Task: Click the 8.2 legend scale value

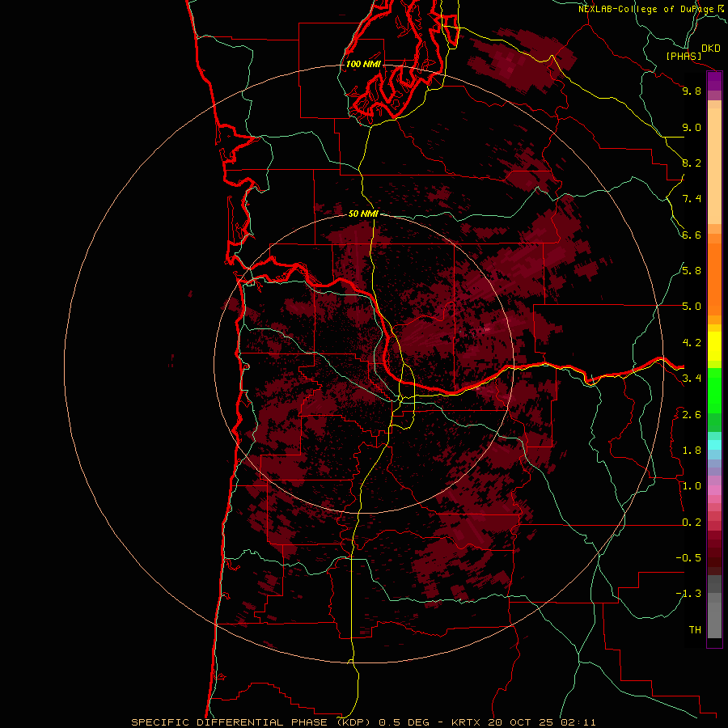Action: pyautogui.click(x=692, y=163)
